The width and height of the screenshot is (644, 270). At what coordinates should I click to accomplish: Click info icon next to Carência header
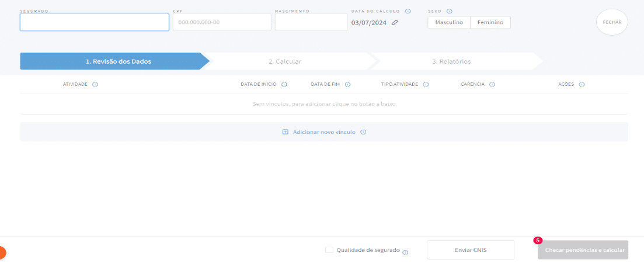492,84
